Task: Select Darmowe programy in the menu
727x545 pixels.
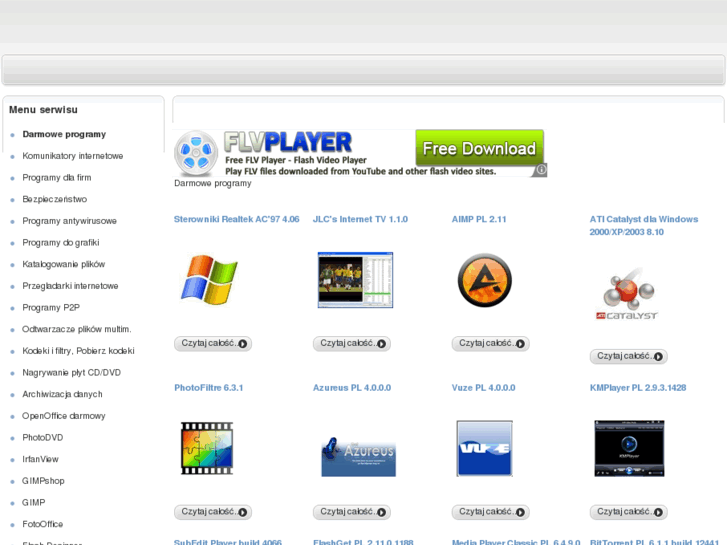Action: click(x=64, y=135)
